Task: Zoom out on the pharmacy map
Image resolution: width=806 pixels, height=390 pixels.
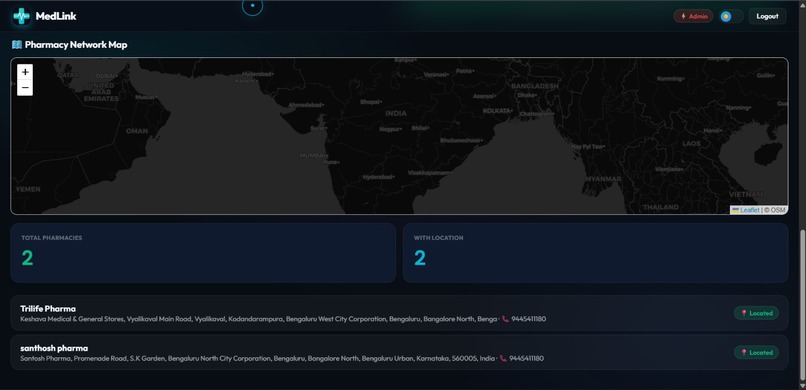Action: 25,88
